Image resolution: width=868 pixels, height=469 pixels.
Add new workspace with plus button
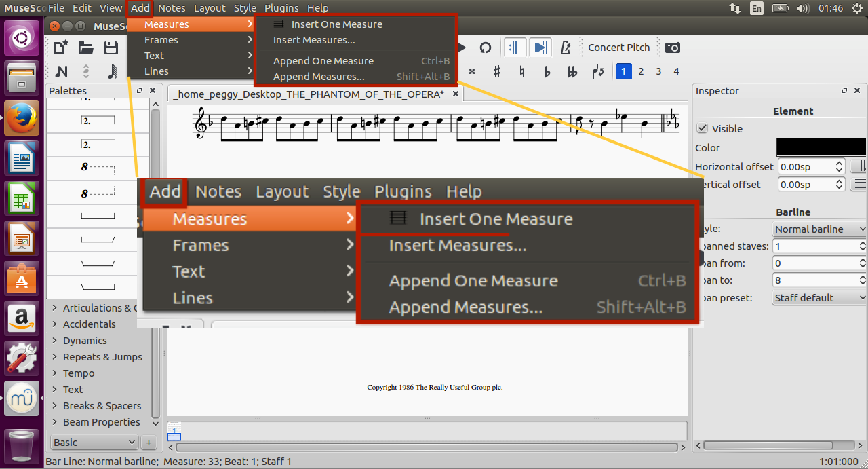[149, 443]
